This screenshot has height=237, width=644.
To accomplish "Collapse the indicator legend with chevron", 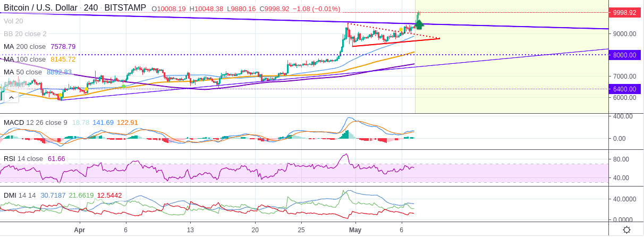I will click(x=11, y=97).
